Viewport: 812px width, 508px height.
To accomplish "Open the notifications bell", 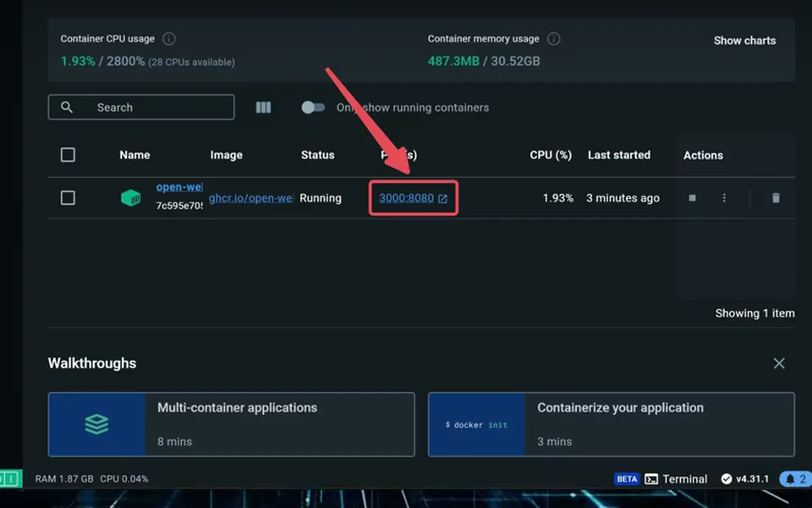I will (x=790, y=479).
